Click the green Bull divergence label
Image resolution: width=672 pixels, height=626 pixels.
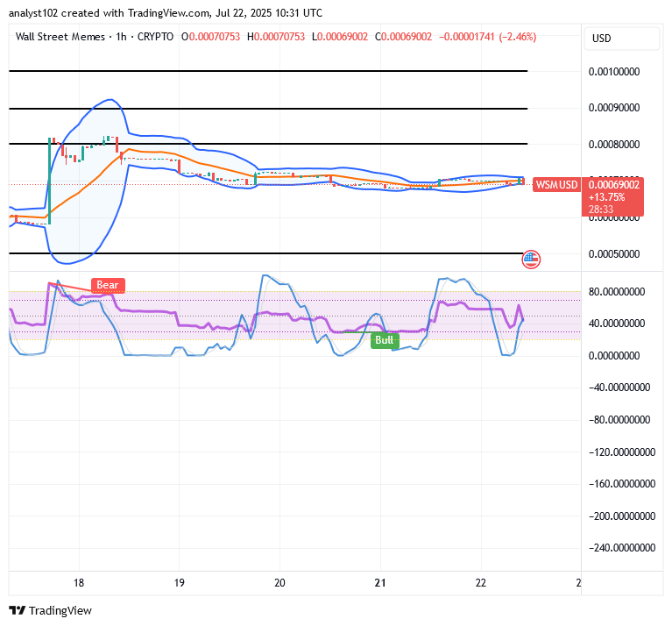tap(385, 340)
